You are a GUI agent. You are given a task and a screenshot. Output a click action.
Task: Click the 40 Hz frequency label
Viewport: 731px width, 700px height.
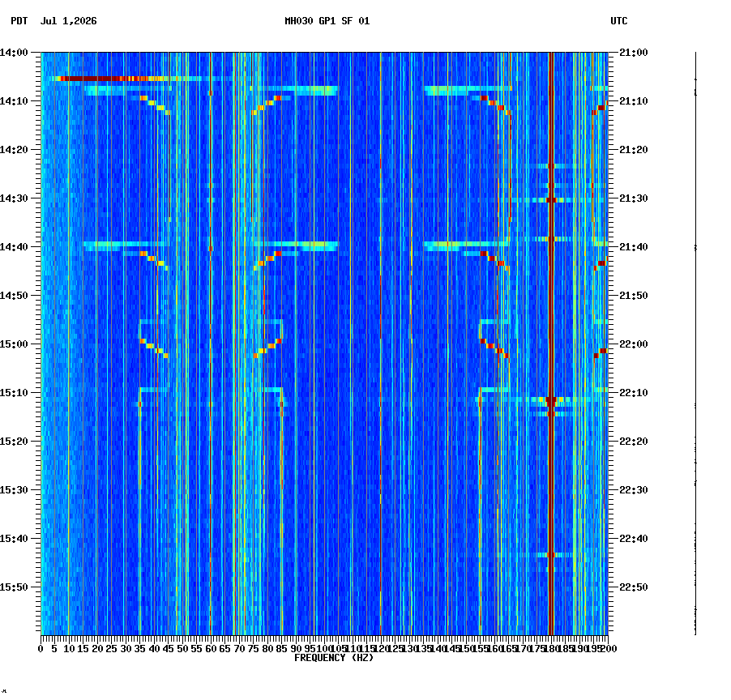click(x=154, y=649)
